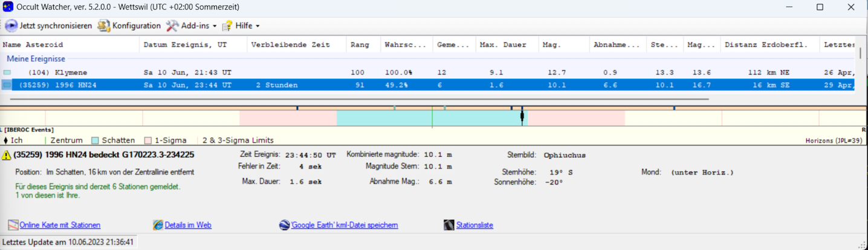Click the Add-ins tools icon

(172, 26)
